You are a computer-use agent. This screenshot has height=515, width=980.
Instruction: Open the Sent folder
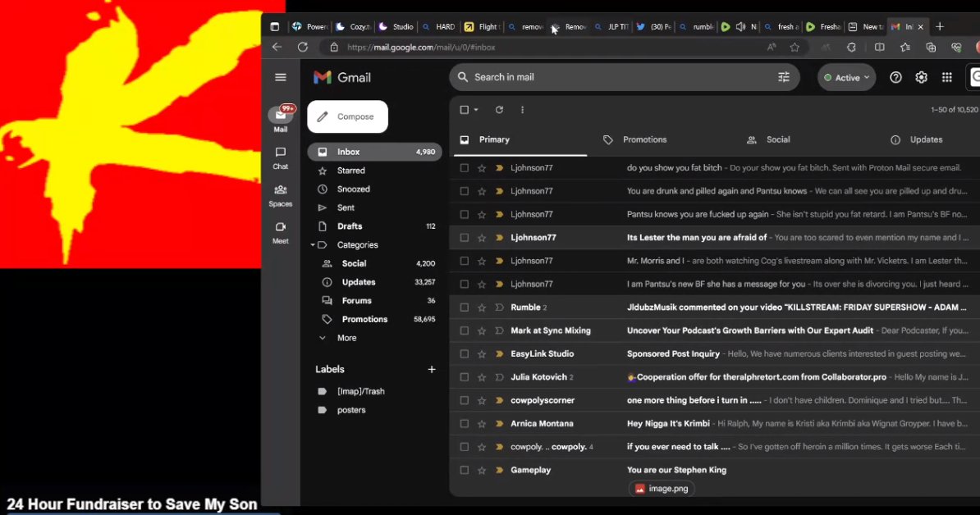(373, 207)
